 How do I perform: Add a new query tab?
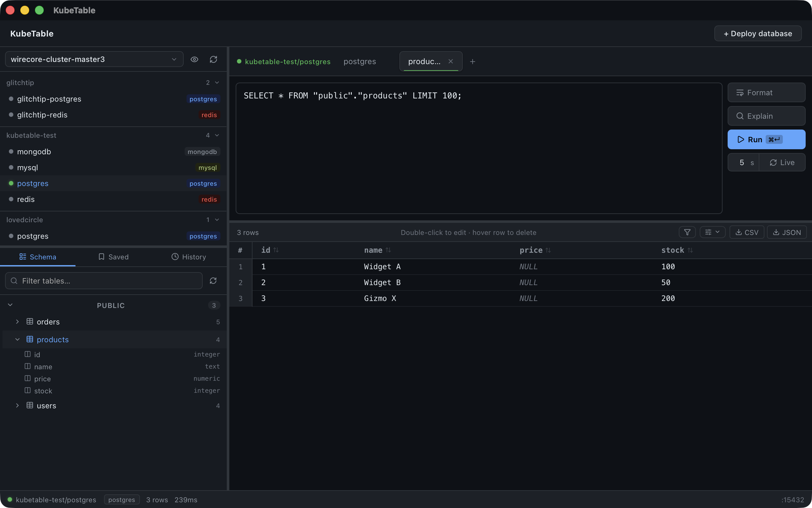(472, 62)
